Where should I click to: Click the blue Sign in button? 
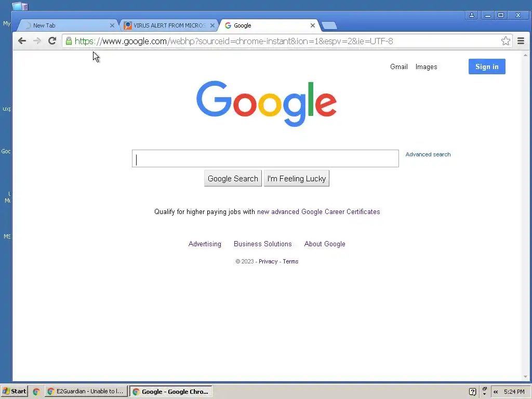click(487, 66)
